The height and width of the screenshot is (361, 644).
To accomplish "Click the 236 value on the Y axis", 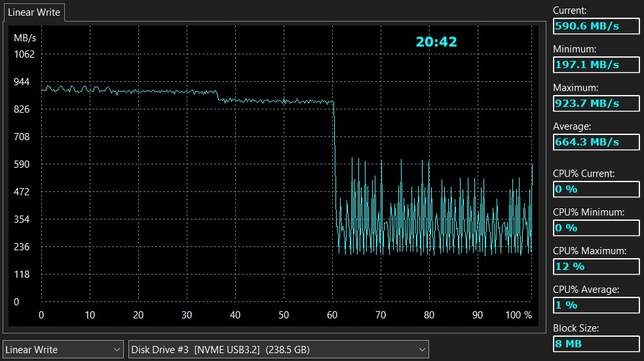I will [22, 247].
